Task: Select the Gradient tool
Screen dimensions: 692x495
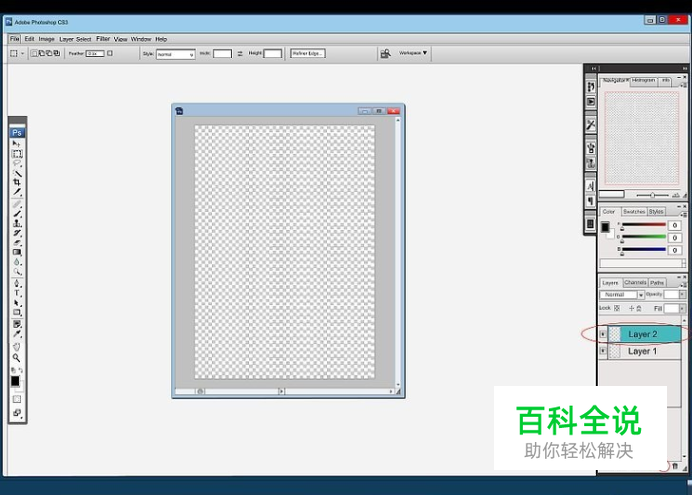Action: 17,252
